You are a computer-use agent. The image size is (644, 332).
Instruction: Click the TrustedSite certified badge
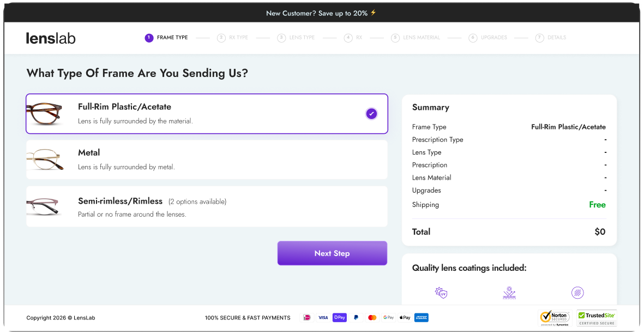(x=597, y=317)
